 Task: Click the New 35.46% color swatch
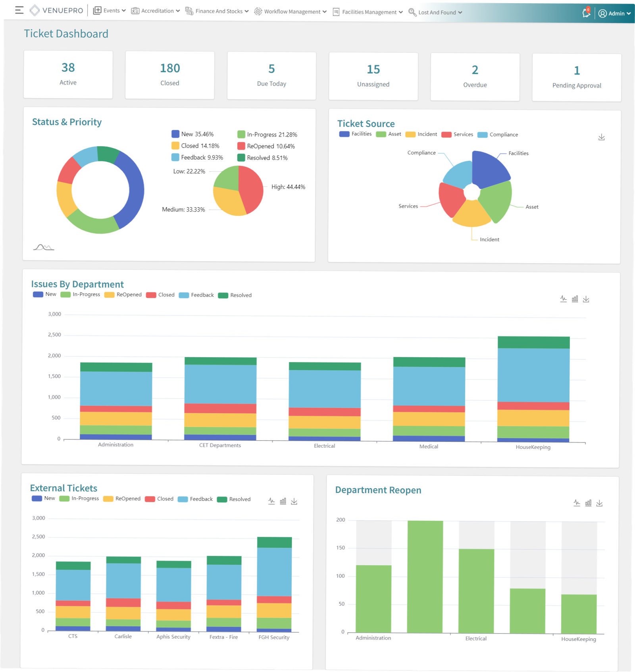click(x=175, y=134)
